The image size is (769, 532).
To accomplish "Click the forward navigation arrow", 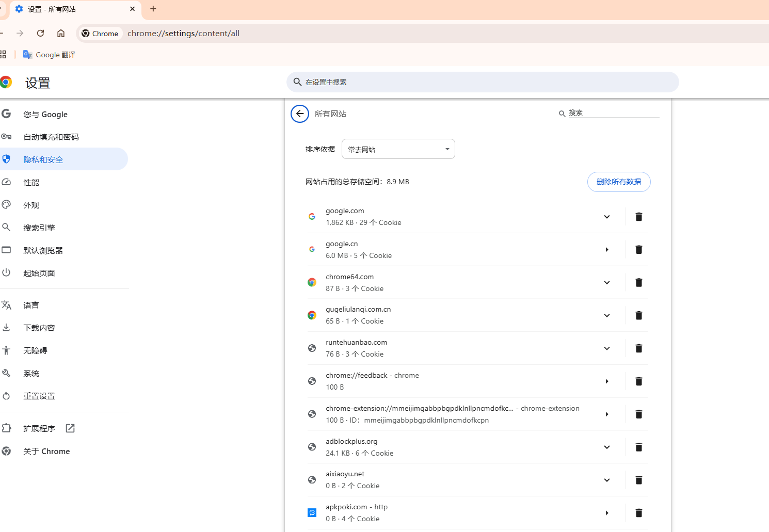I will click(20, 33).
